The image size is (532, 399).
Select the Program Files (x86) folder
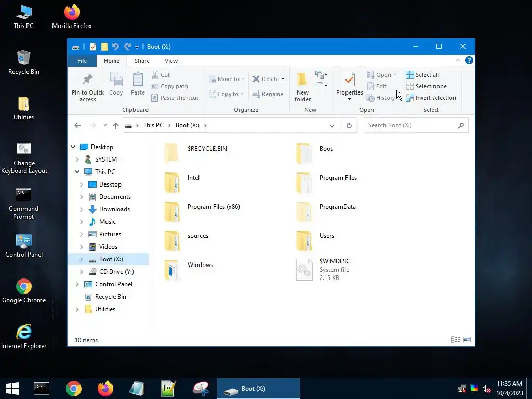(202, 212)
